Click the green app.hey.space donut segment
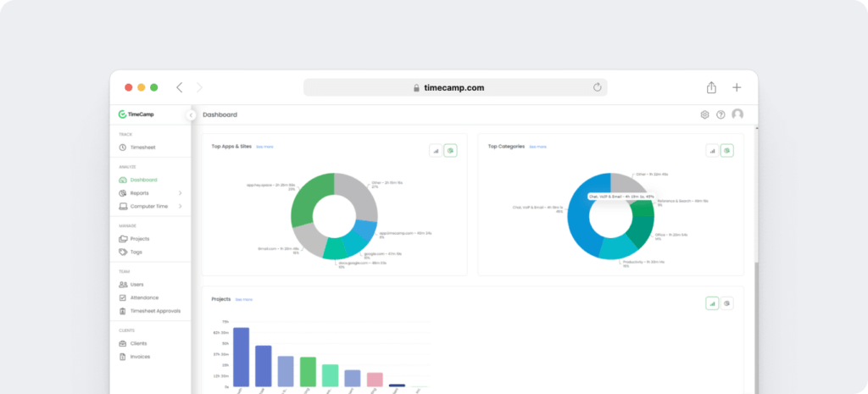Screen dimensions: 868x394 coord(308,198)
